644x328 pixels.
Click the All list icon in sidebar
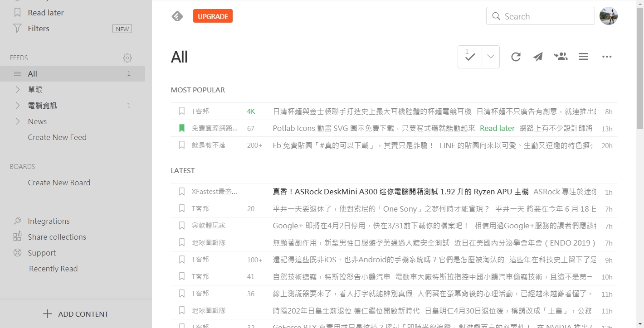[17, 74]
